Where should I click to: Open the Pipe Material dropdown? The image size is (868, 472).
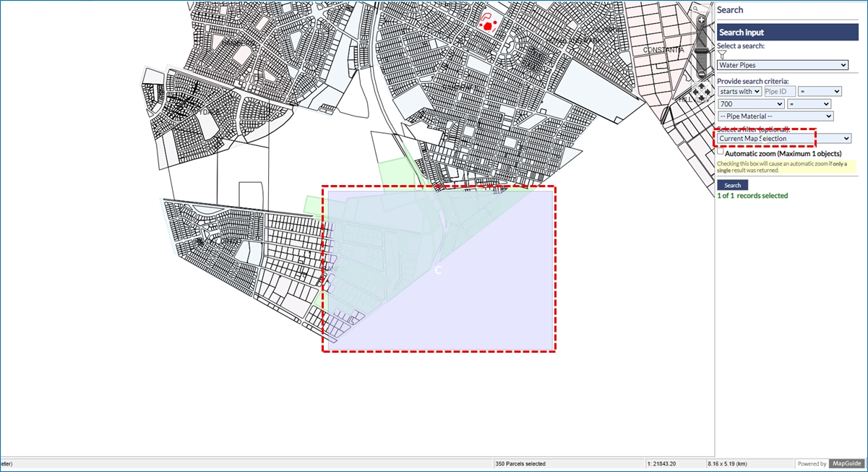pos(775,116)
